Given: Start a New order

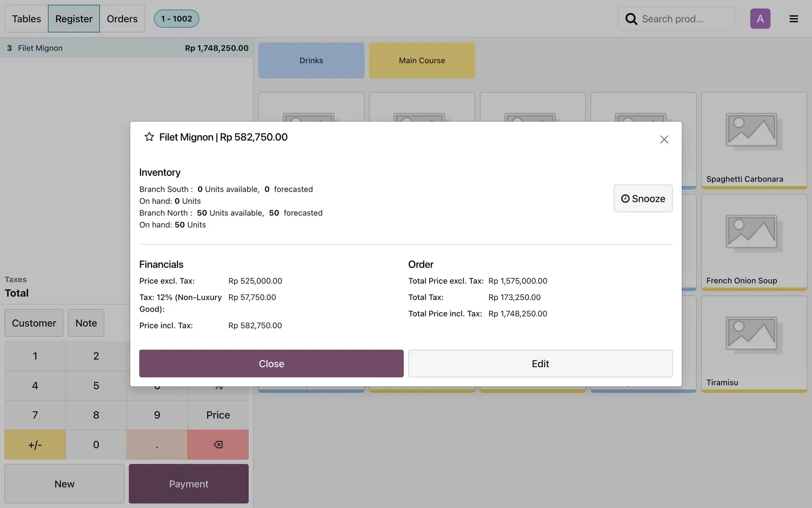Looking at the screenshot, I should (x=64, y=483).
